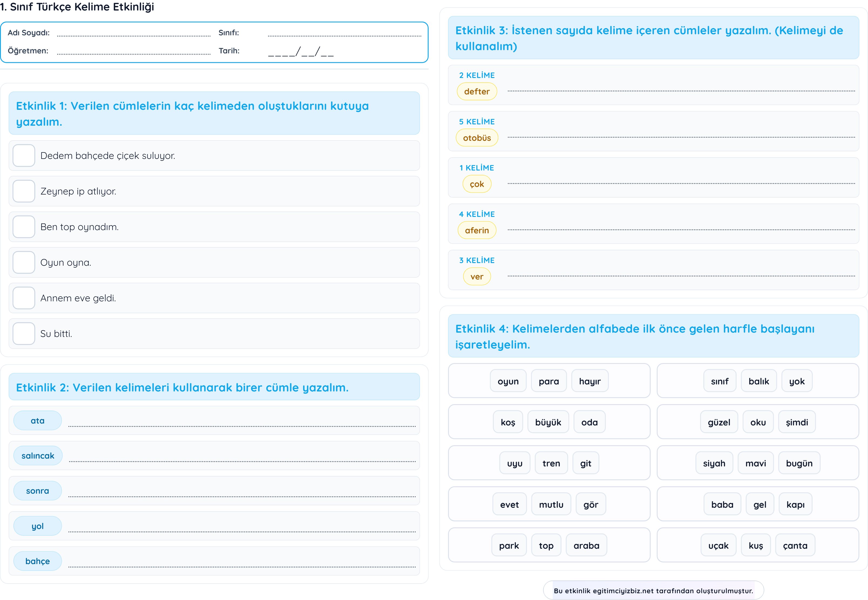Click the 'güzel' word chip
This screenshot has width=868, height=600.
[719, 422]
